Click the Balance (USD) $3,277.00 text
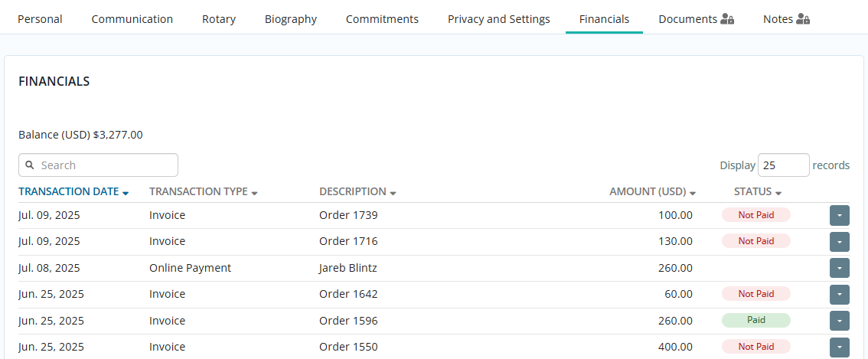868x359 pixels. point(81,135)
